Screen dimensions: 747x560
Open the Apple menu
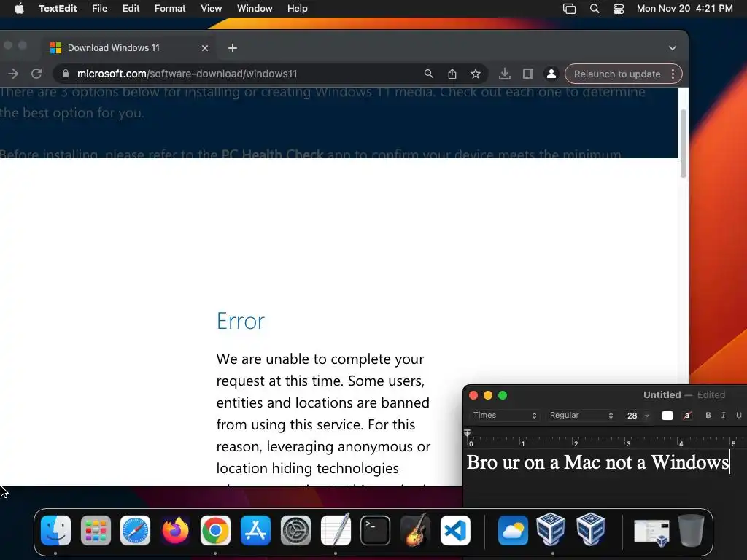coord(19,9)
